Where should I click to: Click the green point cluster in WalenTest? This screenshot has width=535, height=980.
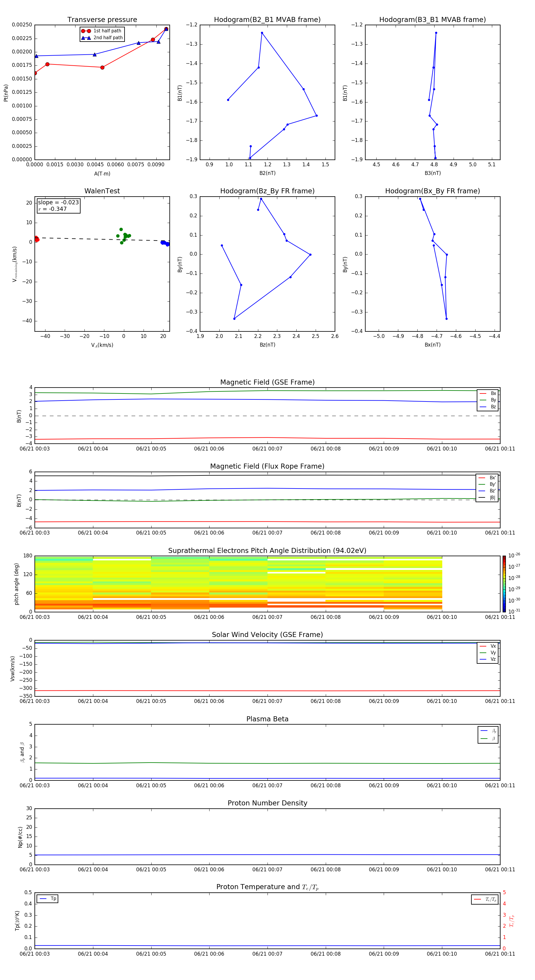123,236
